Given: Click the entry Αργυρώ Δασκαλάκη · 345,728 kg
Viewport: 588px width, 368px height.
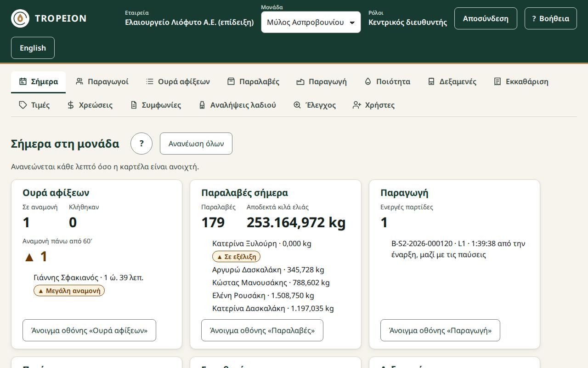Looking at the screenshot, I should click(268, 270).
